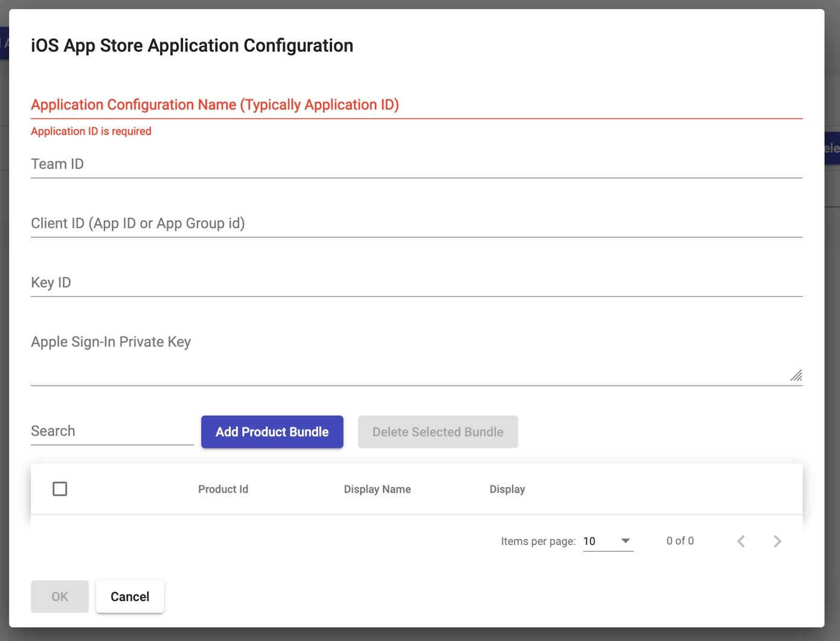Dismiss the dialog with Cancel

(130, 597)
